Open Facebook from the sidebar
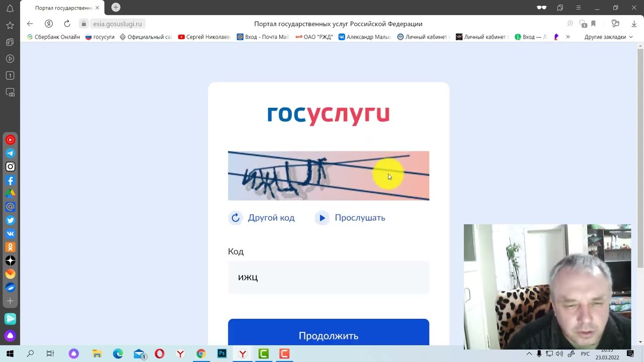Screen dimensions: 644x362 pos(10,180)
